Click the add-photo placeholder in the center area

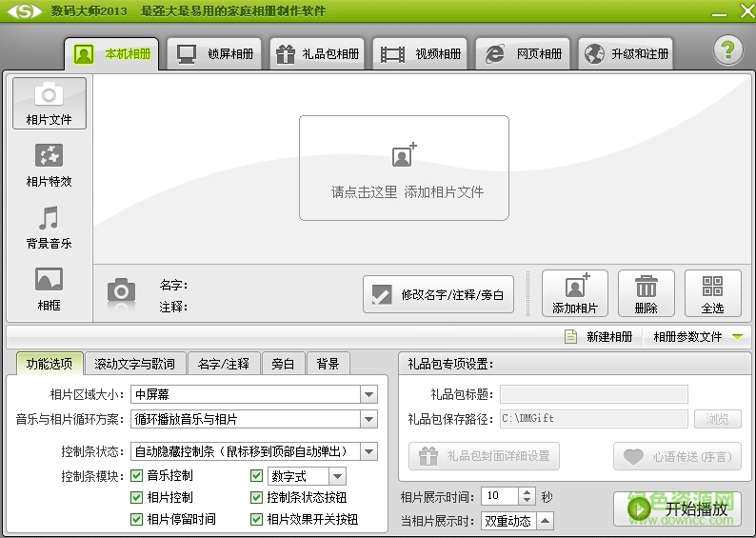(404, 168)
